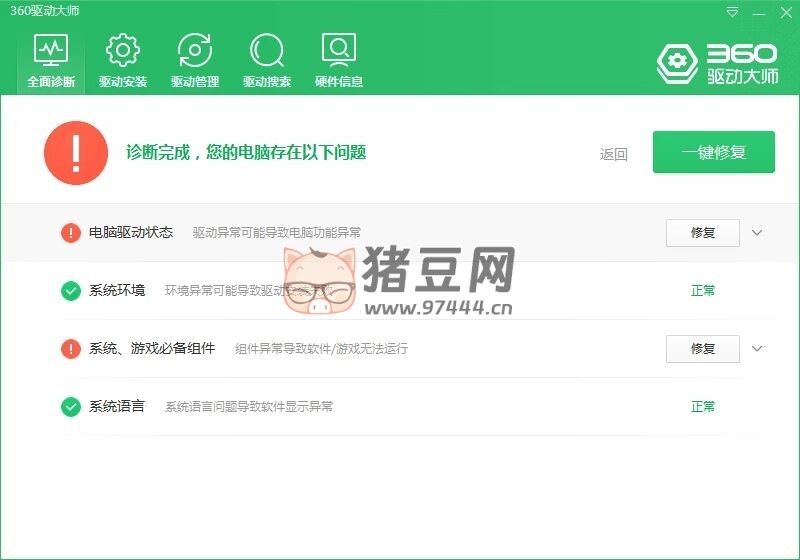The width and height of the screenshot is (800, 560).
Task: Click the 正常 status of 系统语言
Action: click(x=703, y=407)
